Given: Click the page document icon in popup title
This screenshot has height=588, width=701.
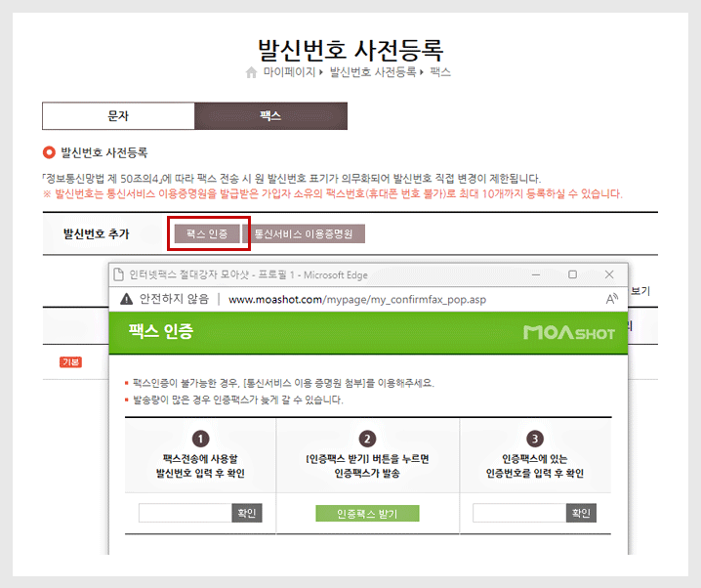Looking at the screenshot, I should 118,274.
